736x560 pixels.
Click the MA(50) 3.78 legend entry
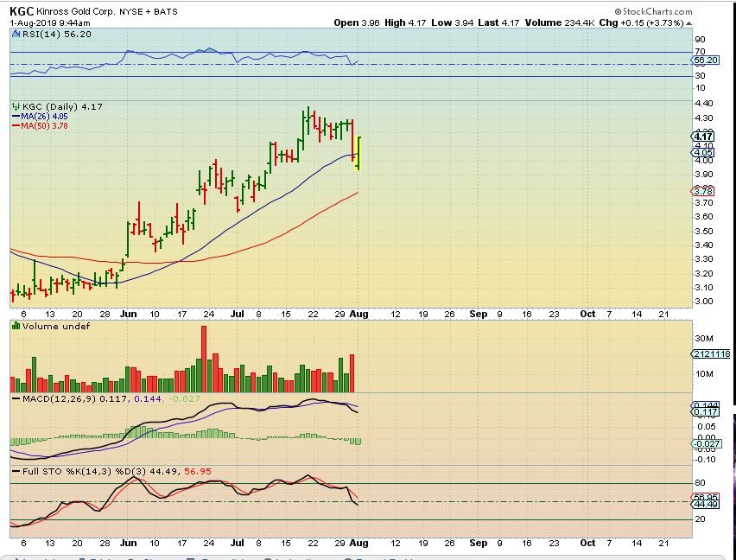40,126
